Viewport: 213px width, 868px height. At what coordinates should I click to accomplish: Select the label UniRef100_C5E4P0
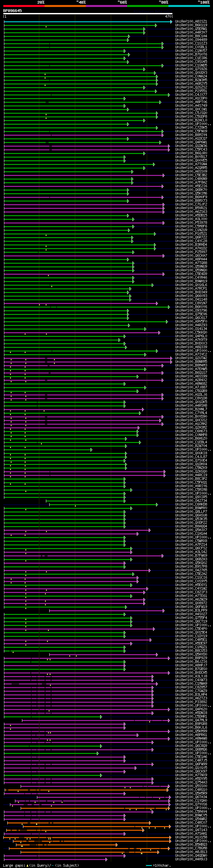pyautogui.click(x=191, y=629)
